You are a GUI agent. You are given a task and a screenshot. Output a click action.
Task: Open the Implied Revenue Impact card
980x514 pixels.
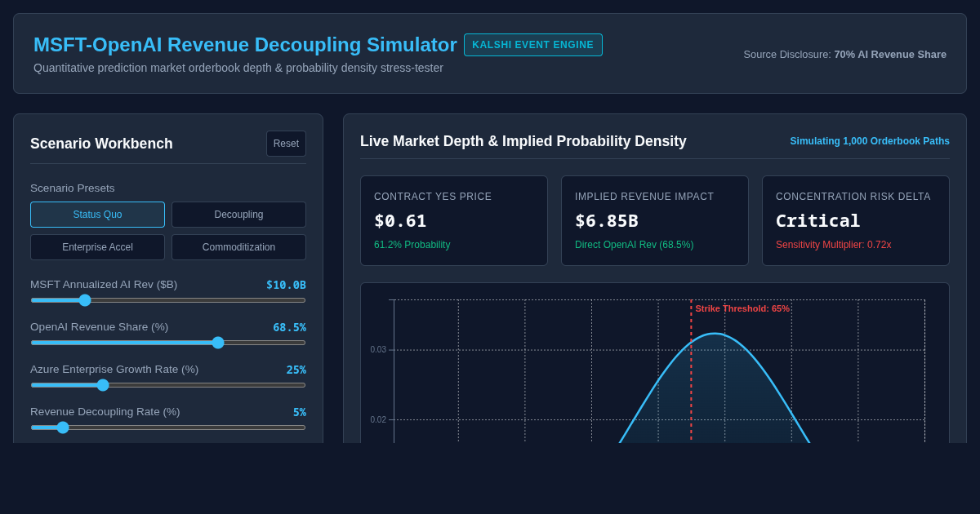[655, 220]
